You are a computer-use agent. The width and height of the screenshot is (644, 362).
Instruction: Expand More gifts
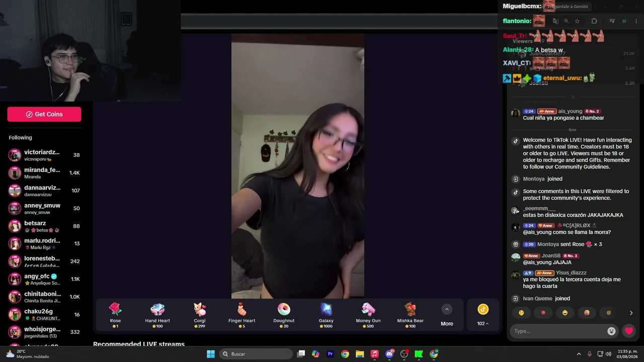[447, 315]
